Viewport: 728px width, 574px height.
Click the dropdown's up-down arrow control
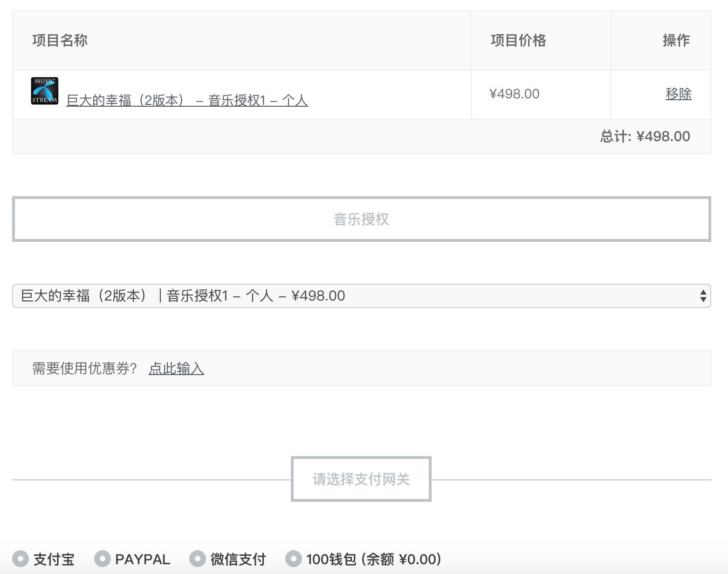pos(703,295)
